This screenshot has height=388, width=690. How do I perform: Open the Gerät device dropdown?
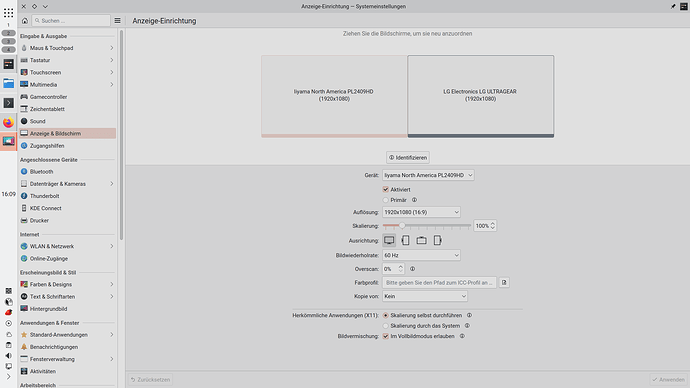[428, 175]
